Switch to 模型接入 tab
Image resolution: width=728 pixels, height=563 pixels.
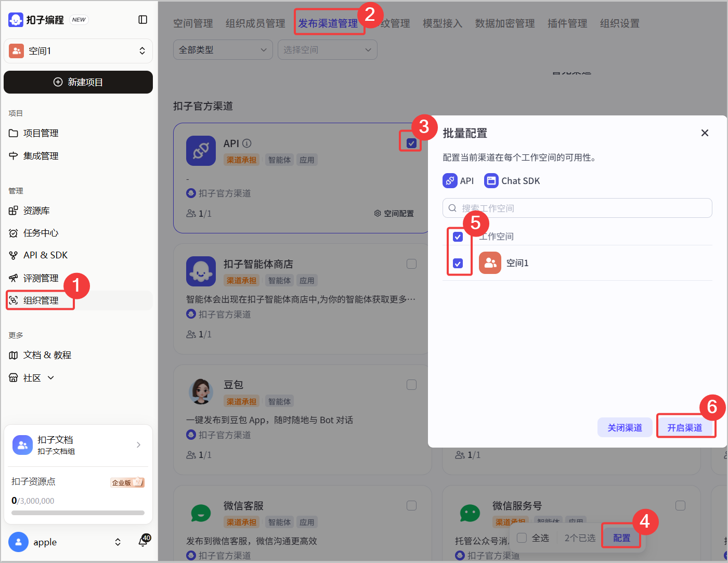[x=443, y=23]
